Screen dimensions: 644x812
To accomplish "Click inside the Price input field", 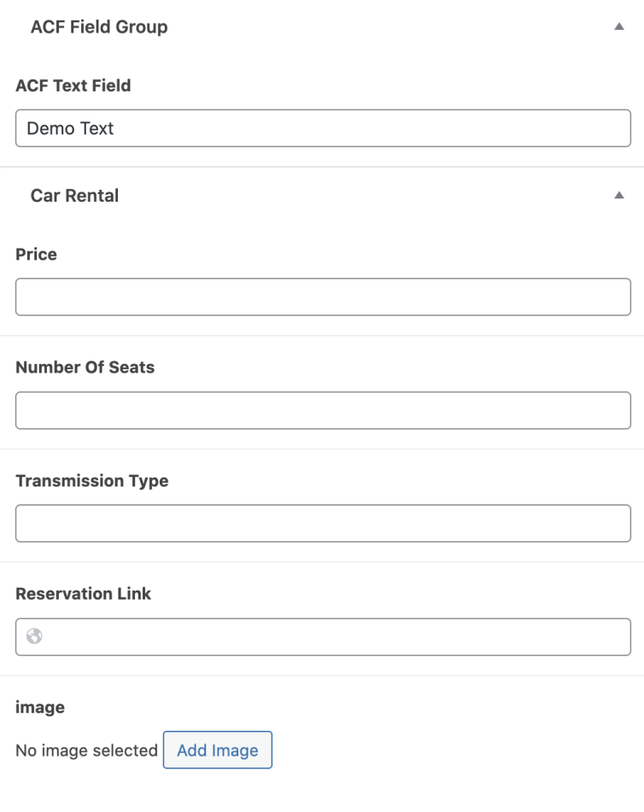I will [x=322, y=297].
